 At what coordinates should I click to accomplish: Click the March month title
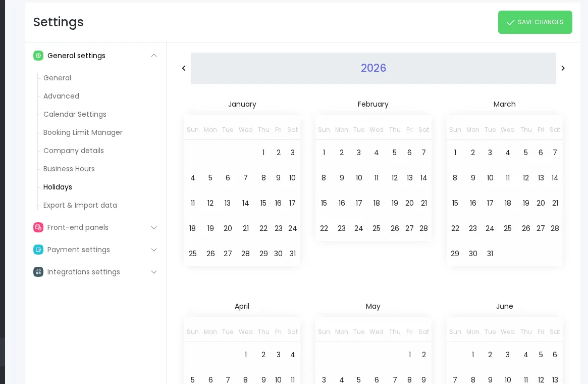click(504, 104)
